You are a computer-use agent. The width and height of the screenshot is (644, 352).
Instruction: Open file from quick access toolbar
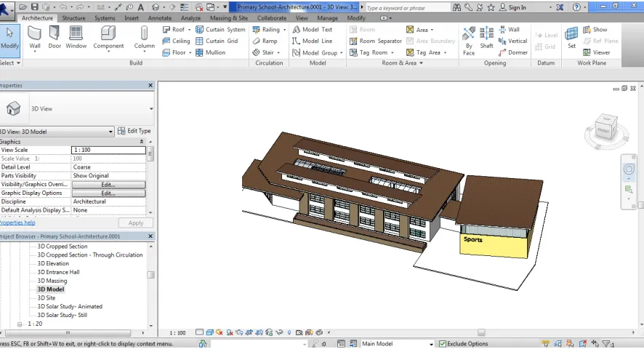click(23, 7)
